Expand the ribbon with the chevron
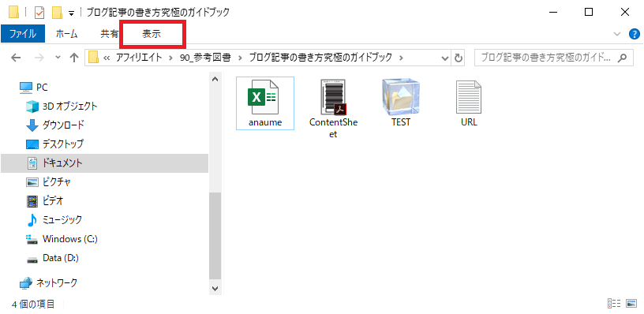 click(617, 34)
